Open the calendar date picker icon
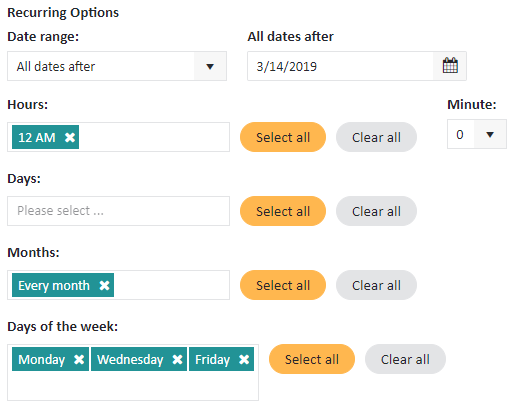 (450, 66)
